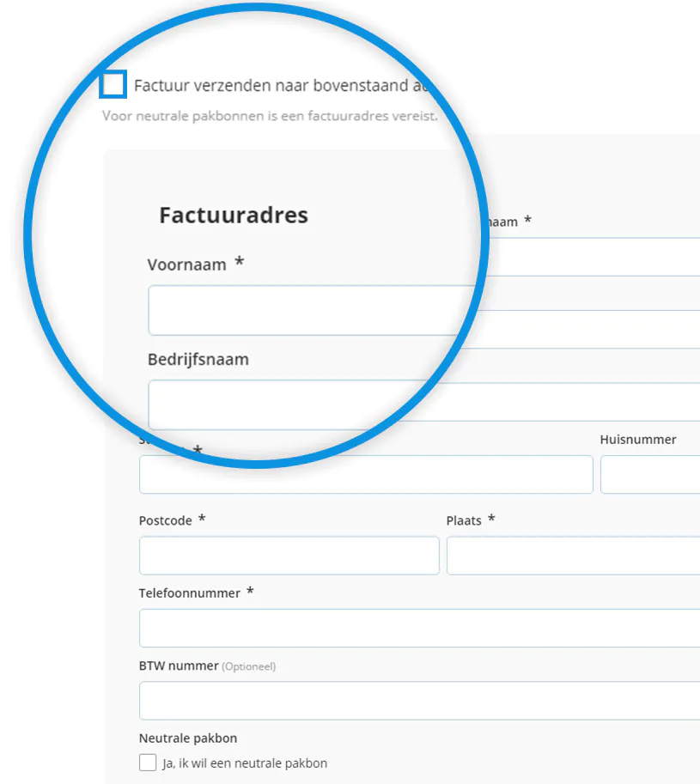The width and height of the screenshot is (700, 784).
Task: Click the 'Voor neutrale pakbonnen' note text
Action: tap(269, 115)
